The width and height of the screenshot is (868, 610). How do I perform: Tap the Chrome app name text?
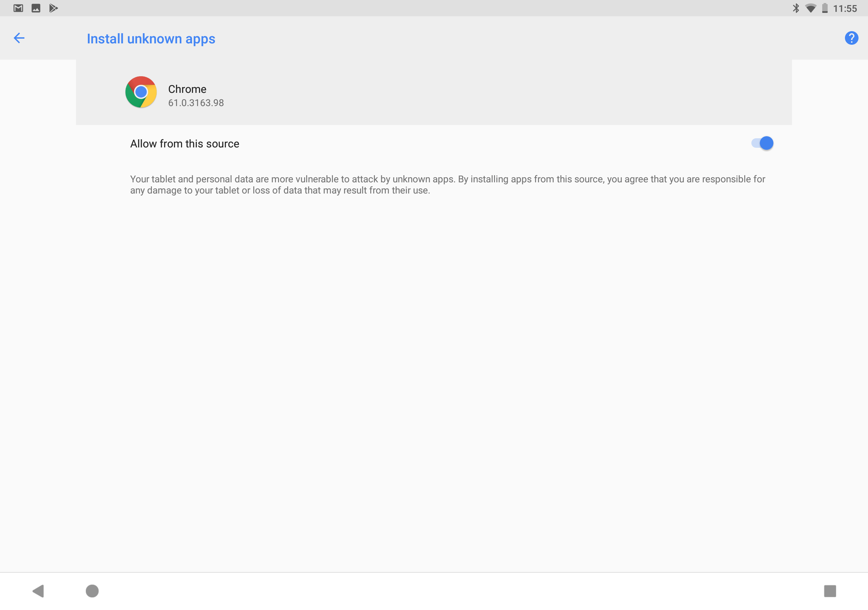point(187,89)
